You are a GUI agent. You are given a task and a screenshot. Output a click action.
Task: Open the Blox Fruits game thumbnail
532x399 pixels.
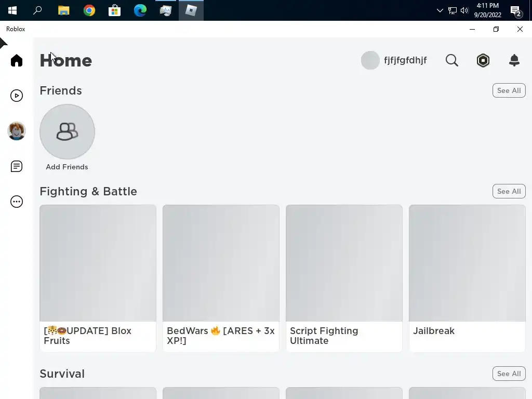click(98, 263)
